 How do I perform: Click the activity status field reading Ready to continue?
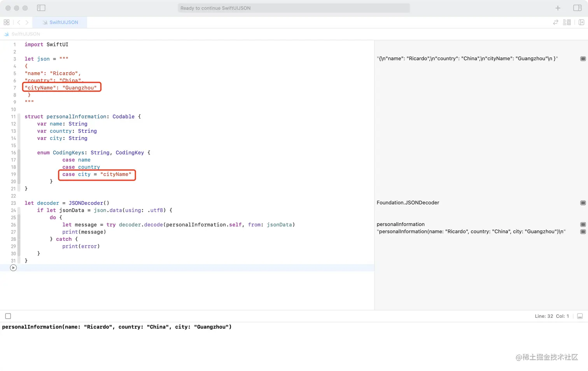(x=294, y=8)
